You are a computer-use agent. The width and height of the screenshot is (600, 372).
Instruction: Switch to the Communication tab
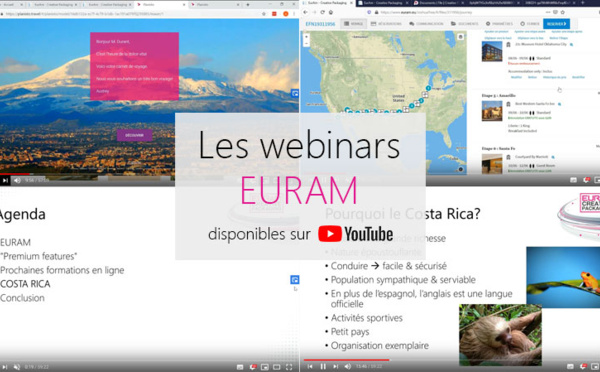pyautogui.click(x=426, y=24)
